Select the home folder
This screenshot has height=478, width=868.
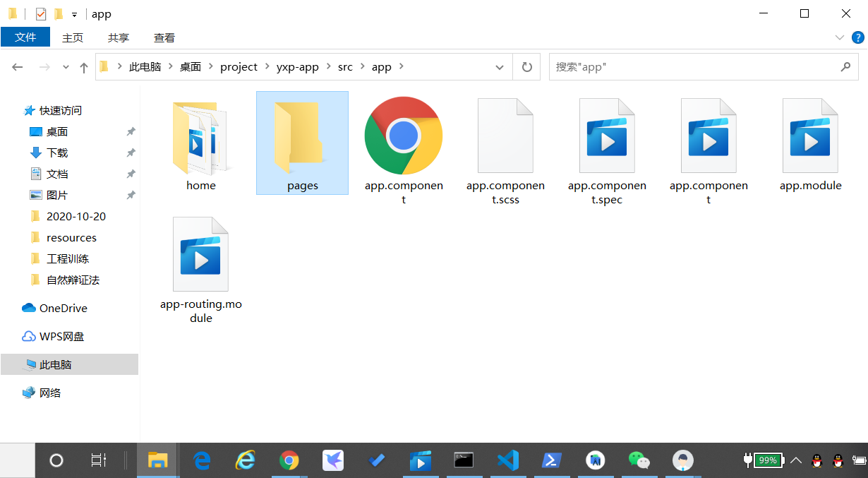pos(201,145)
